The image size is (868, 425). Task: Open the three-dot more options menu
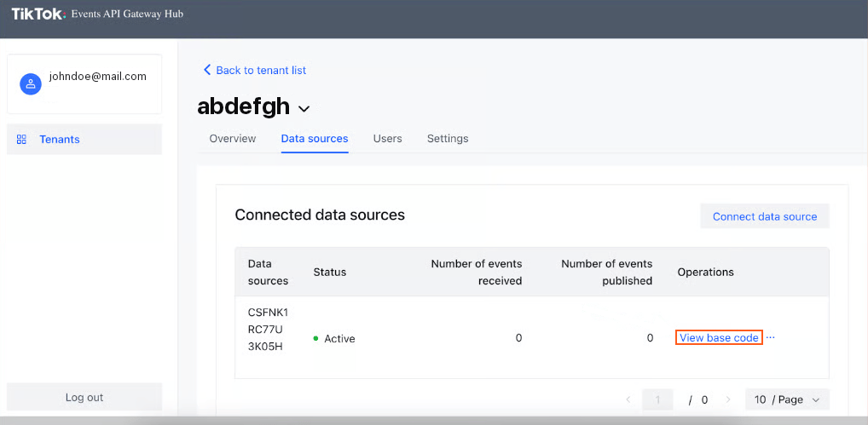[770, 337]
